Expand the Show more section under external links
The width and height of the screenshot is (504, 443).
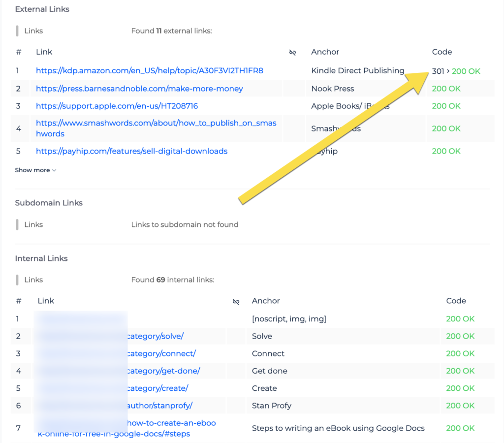(x=32, y=170)
